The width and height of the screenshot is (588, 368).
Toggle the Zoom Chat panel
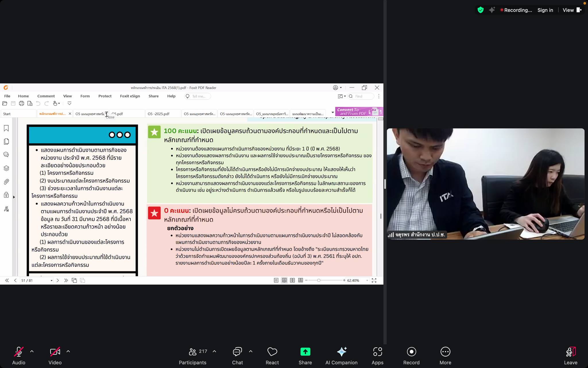point(237,356)
